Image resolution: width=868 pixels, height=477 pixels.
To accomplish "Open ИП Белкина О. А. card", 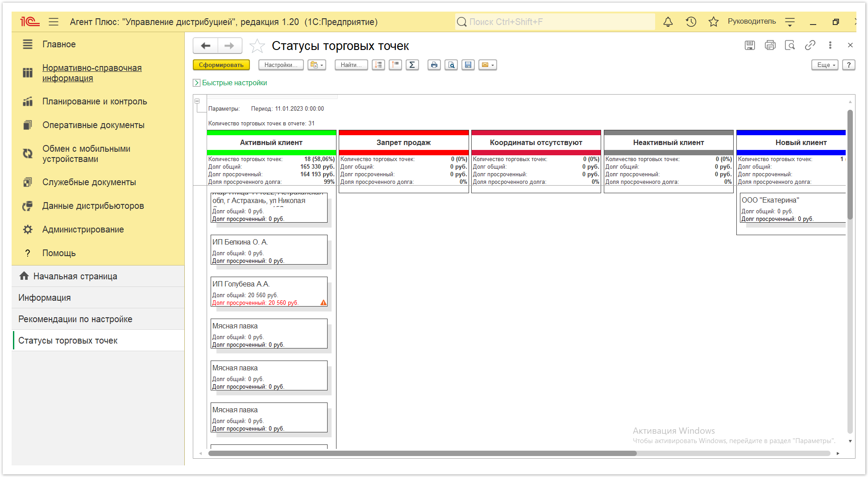I will coord(269,250).
